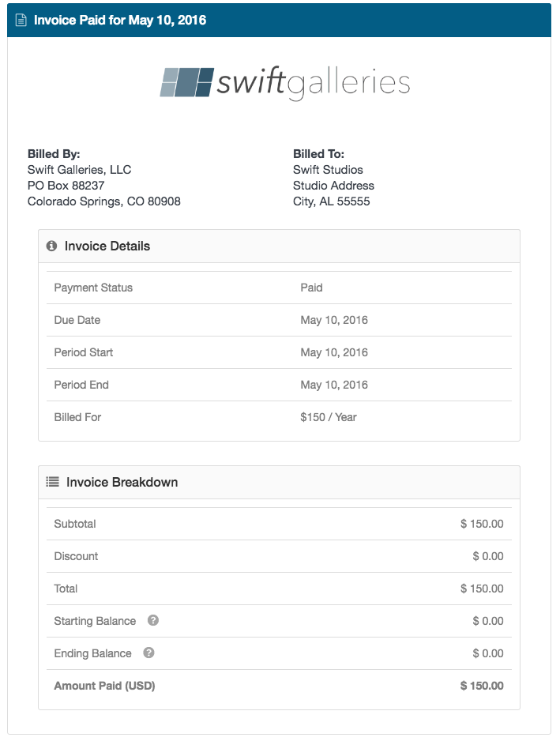Click the swiftgalleries logo text
Screen dimensions: 560x741
[x=314, y=83]
